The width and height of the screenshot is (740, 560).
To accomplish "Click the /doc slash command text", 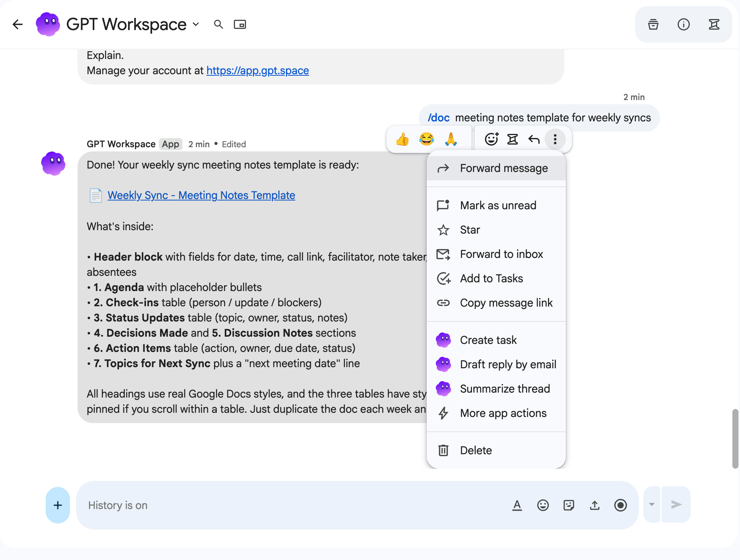I will click(x=438, y=118).
